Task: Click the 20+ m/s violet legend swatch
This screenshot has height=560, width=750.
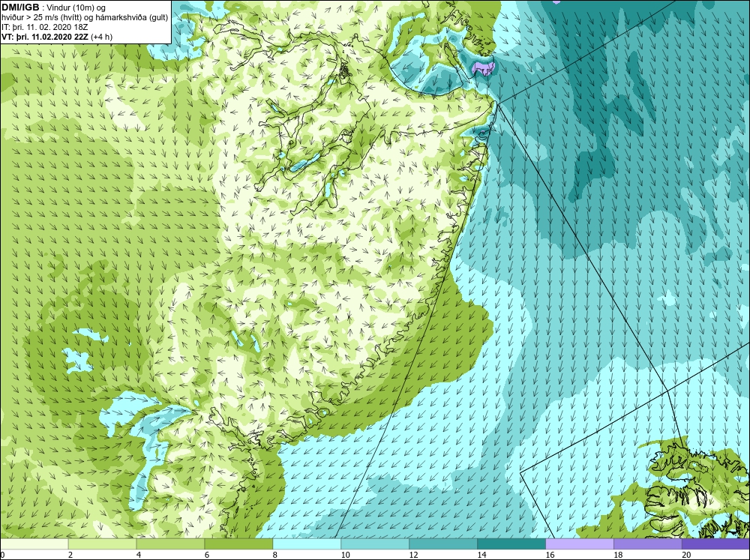Action: click(x=715, y=544)
